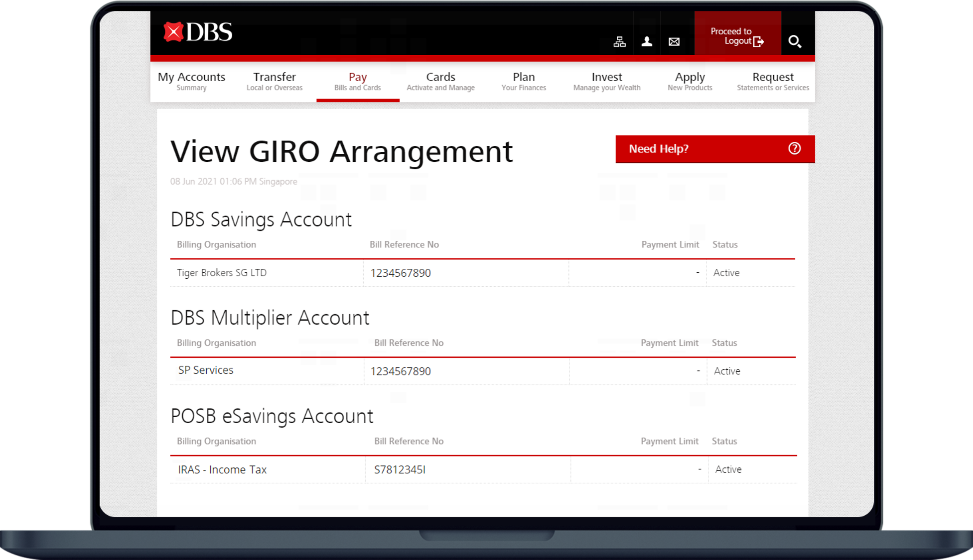
Task: Open the mail envelope icon
Action: click(674, 42)
